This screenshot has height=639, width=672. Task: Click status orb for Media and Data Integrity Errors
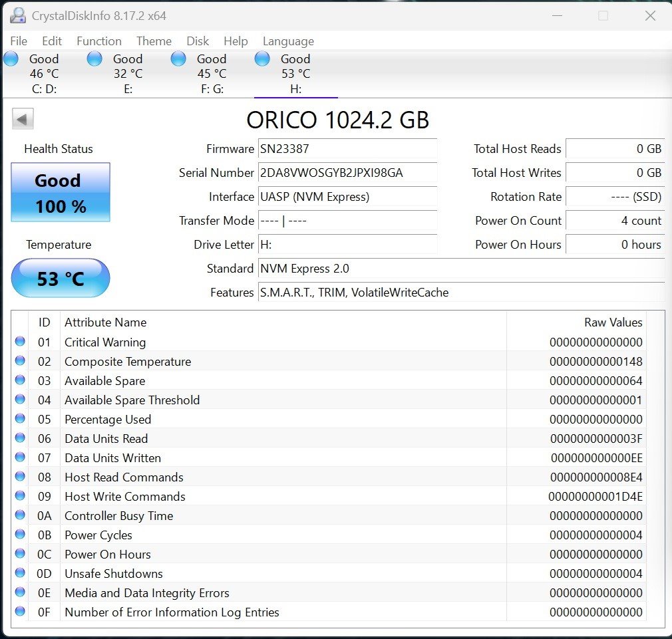20,592
